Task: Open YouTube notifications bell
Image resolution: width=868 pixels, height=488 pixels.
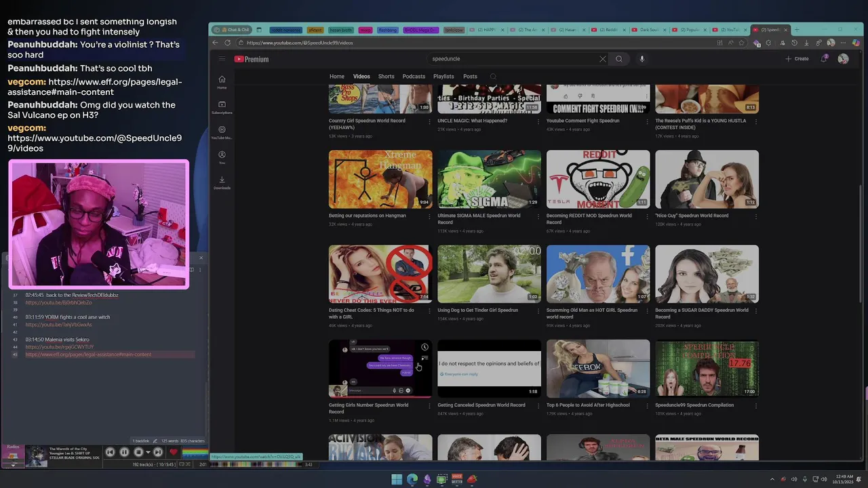Action: pos(824,59)
